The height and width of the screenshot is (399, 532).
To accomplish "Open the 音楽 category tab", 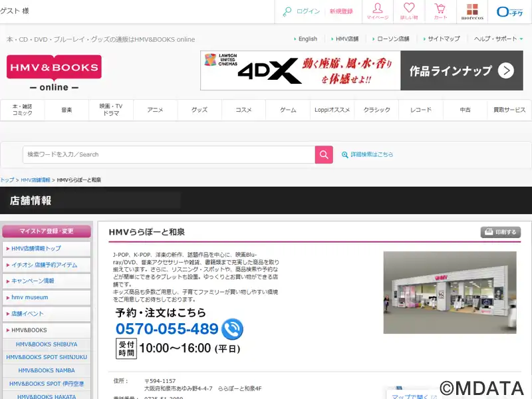I will coord(66,110).
